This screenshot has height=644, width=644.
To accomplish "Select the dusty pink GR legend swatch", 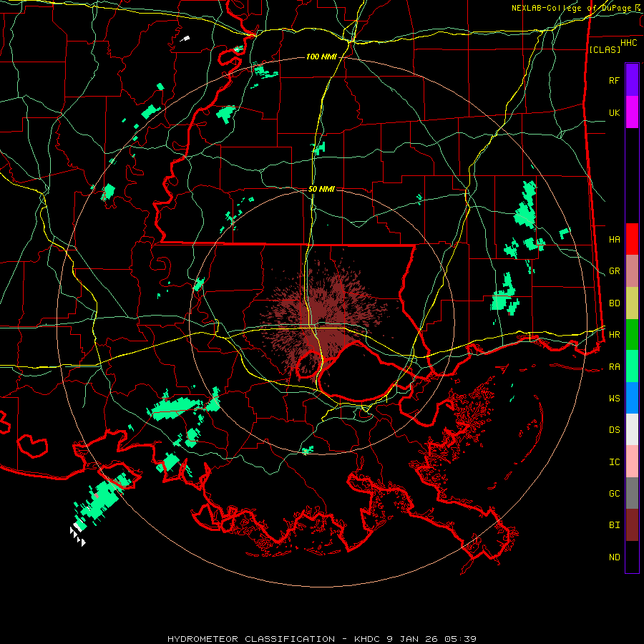I will [x=632, y=270].
